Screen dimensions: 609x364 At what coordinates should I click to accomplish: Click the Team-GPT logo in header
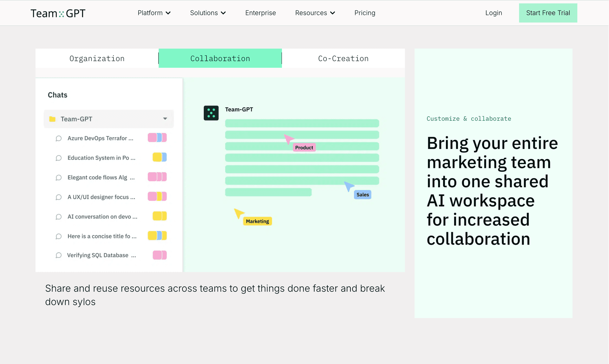58,13
